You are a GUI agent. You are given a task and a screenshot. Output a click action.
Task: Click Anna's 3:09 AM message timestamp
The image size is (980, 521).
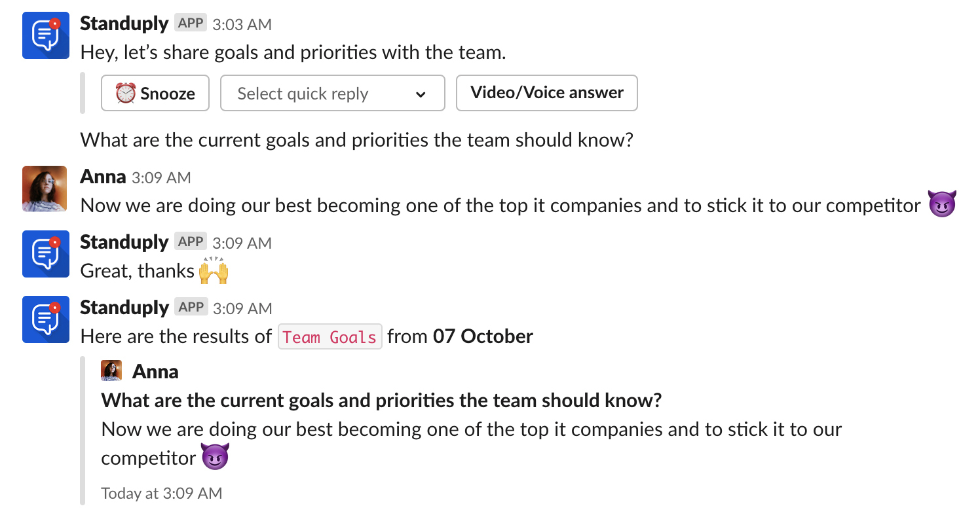tap(161, 177)
